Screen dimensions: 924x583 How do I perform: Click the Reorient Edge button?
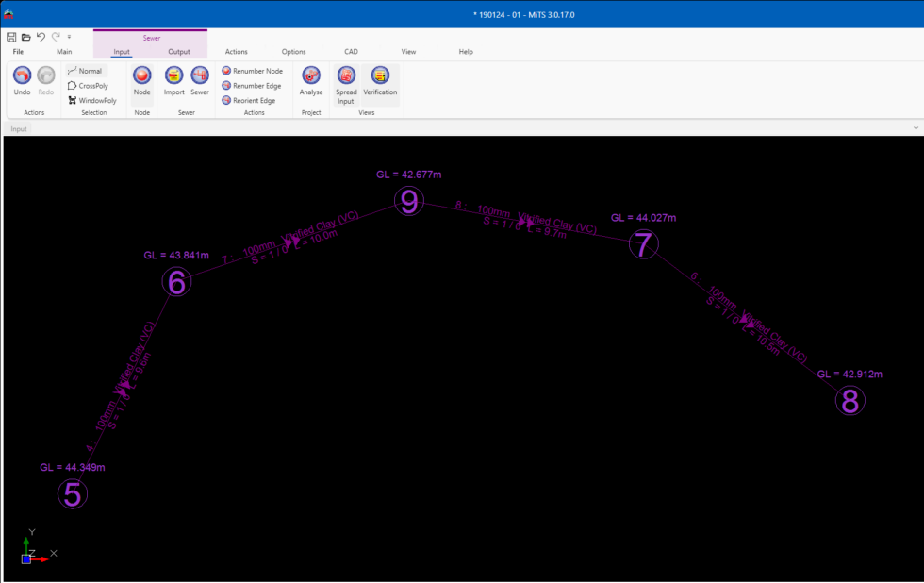click(248, 100)
